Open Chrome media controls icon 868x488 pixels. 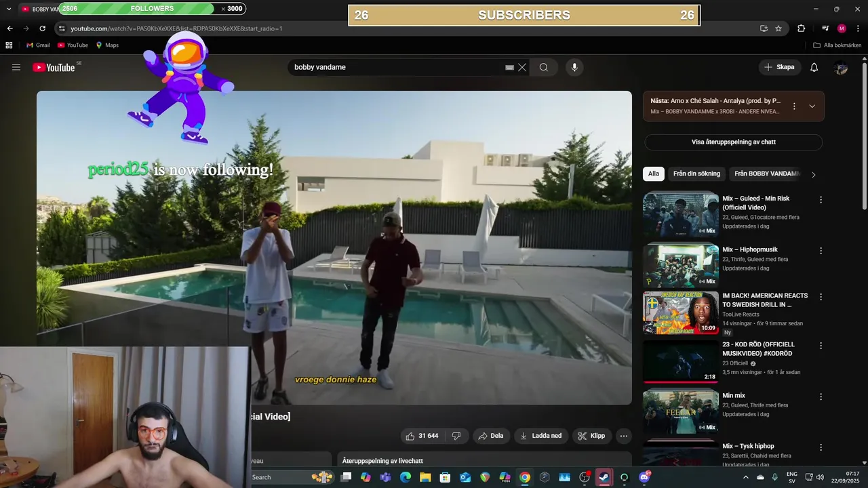pos(825,28)
